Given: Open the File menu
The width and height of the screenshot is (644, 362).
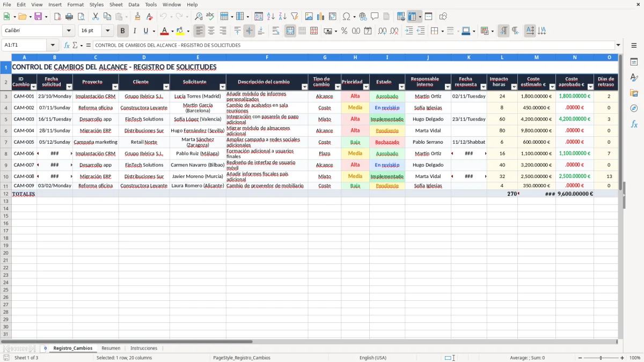Looking at the screenshot, I should [7, 4].
